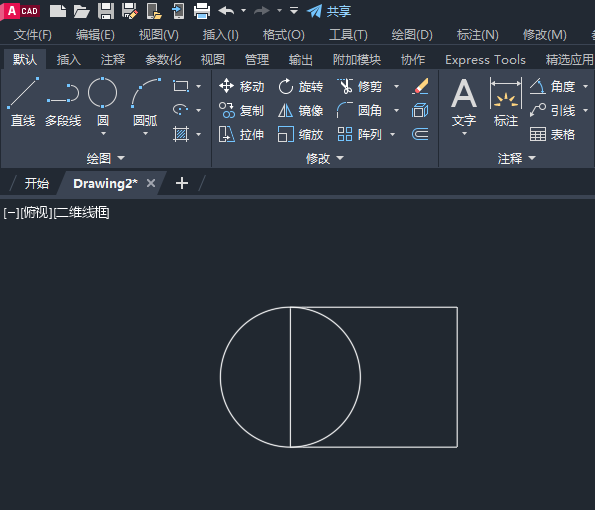Screen dimensions: 595x510
Task: Open the 格式(O) menu
Action: click(283, 35)
